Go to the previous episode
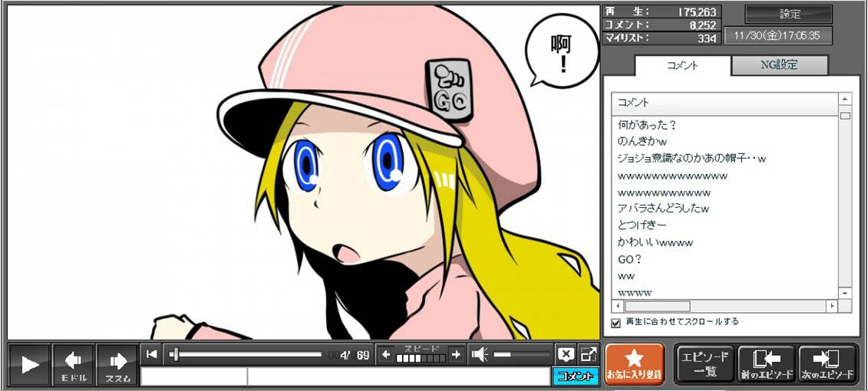The height and width of the screenshot is (391, 868). pyautogui.click(x=767, y=363)
